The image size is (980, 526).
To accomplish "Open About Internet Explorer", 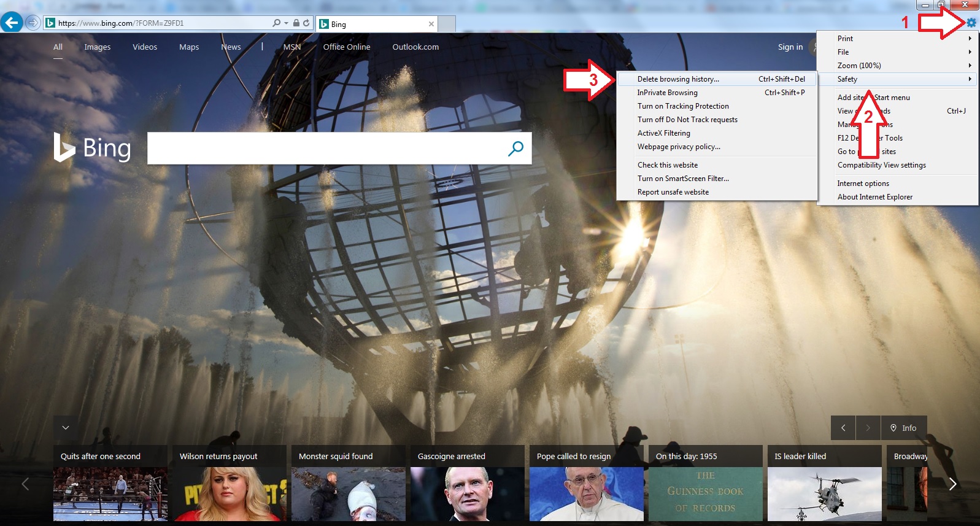I will pyautogui.click(x=897, y=197).
